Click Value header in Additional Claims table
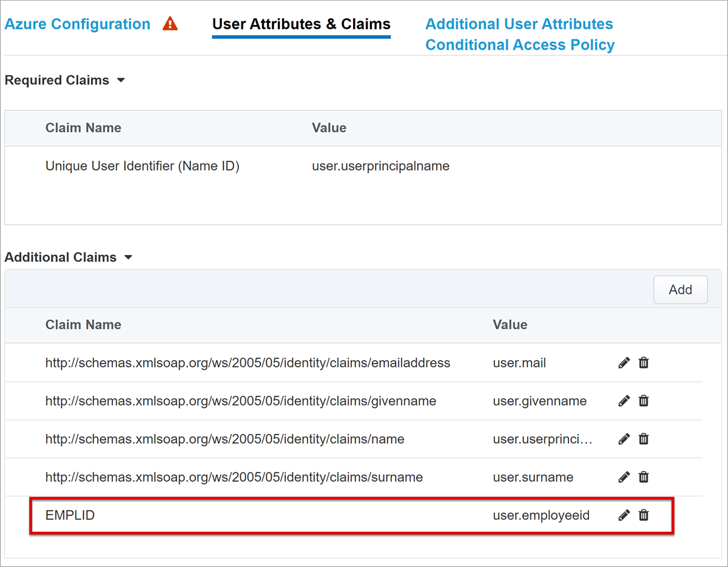 pyautogui.click(x=510, y=325)
